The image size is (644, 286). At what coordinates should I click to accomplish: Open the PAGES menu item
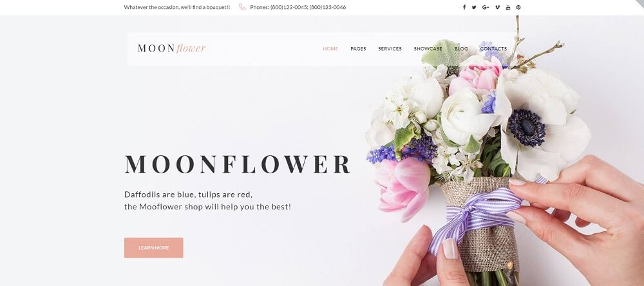pos(358,48)
